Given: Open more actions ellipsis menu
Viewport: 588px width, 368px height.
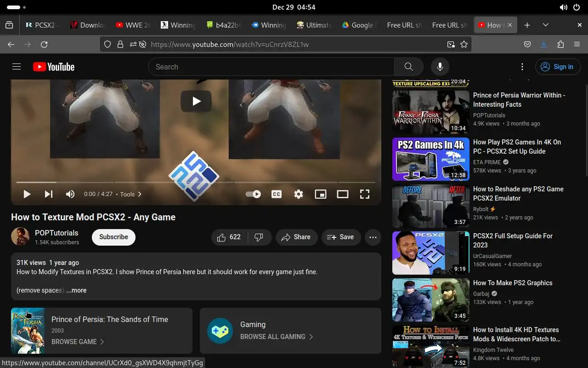Looking at the screenshot, I should pyautogui.click(x=373, y=237).
